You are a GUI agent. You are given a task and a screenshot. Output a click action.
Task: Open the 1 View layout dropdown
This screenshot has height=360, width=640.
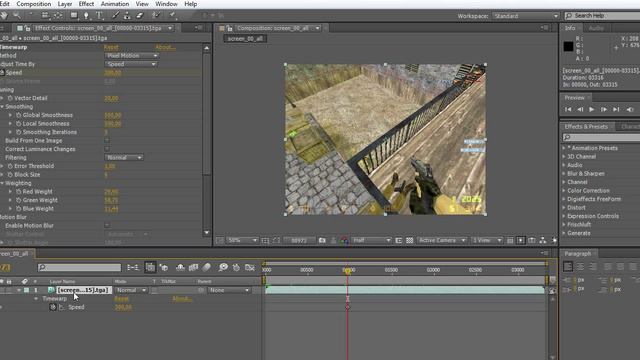click(x=487, y=240)
